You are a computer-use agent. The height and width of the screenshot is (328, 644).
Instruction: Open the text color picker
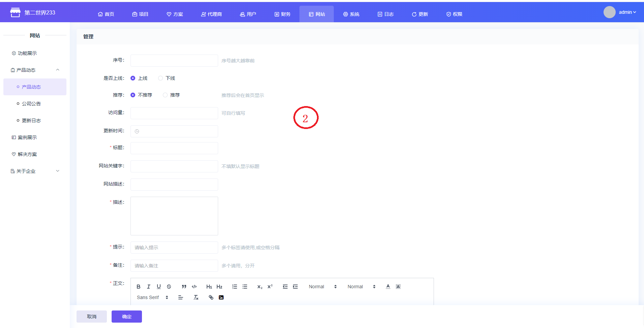[388, 287]
